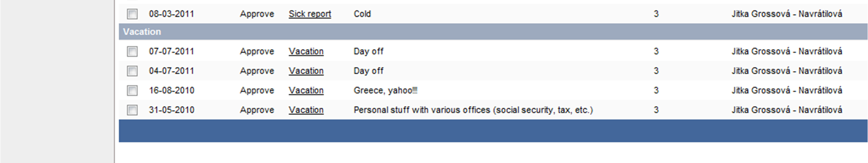Click Jitka Grossová - Navrátilová in the Cold row
This screenshot has height=163, width=868.
[787, 14]
